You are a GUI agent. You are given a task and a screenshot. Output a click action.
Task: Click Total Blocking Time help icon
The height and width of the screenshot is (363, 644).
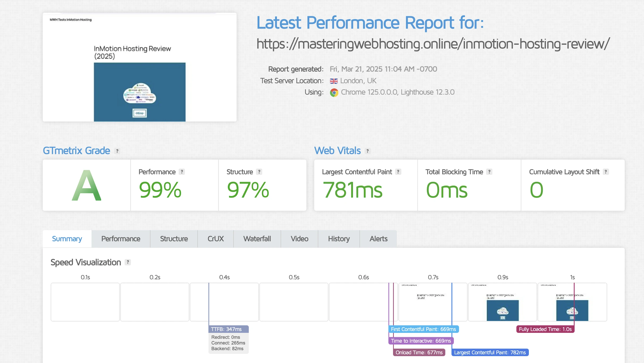489,172
